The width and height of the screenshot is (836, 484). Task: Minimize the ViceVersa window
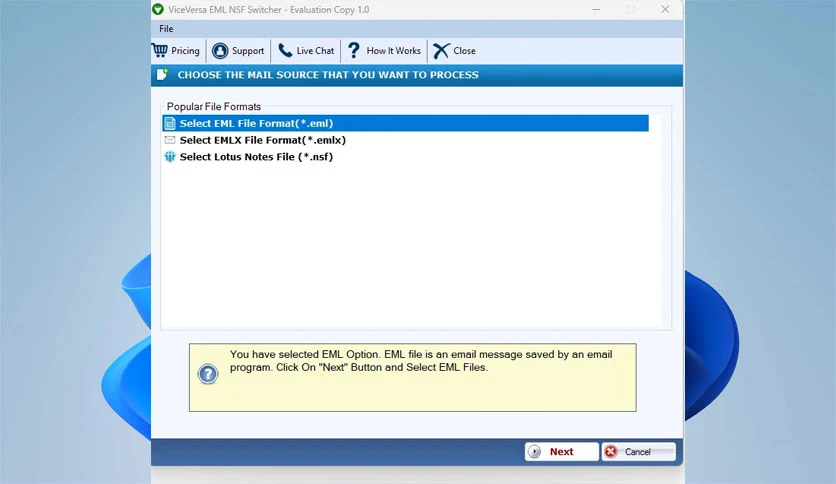(596, 10)
